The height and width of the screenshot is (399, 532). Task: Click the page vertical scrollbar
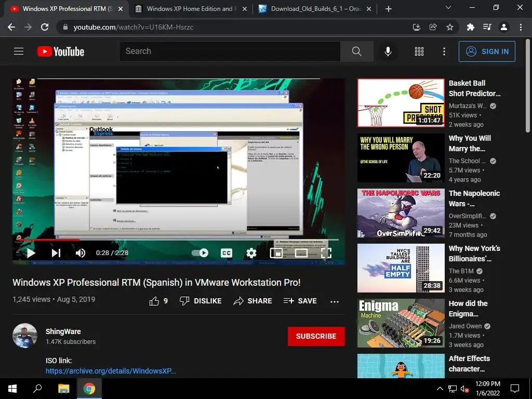point(527,87)
